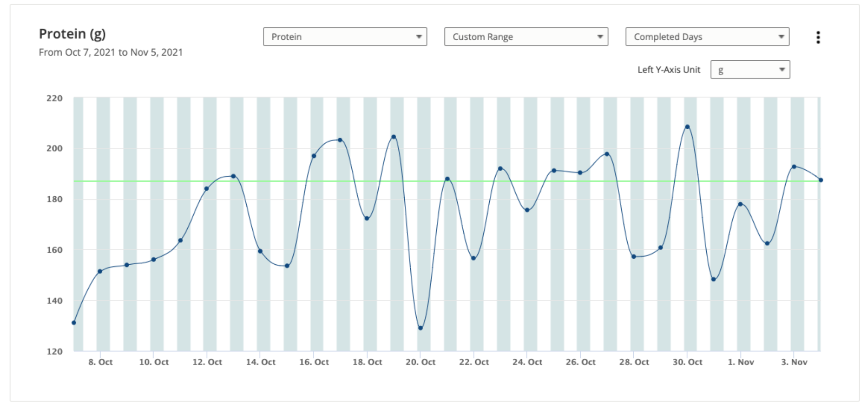This screenshot has height=408, width=868.
Task: Select the Nov 3 data point
Action: [x=794, y=167]
